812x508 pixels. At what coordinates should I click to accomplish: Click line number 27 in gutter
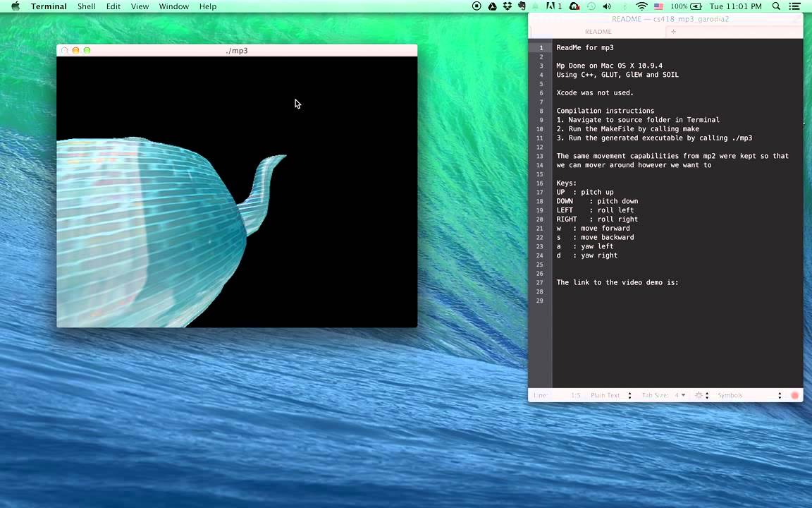coord(540,282)
